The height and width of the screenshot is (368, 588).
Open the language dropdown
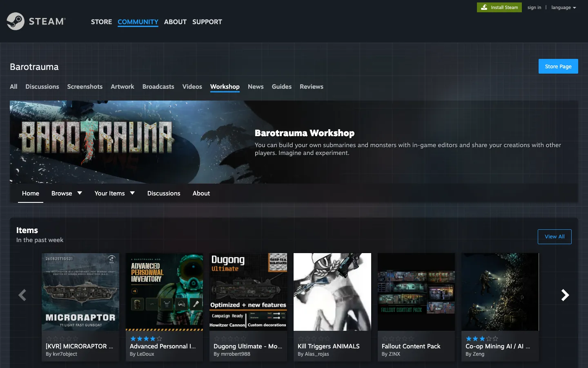pyautogui.click(x=563, y=7)
